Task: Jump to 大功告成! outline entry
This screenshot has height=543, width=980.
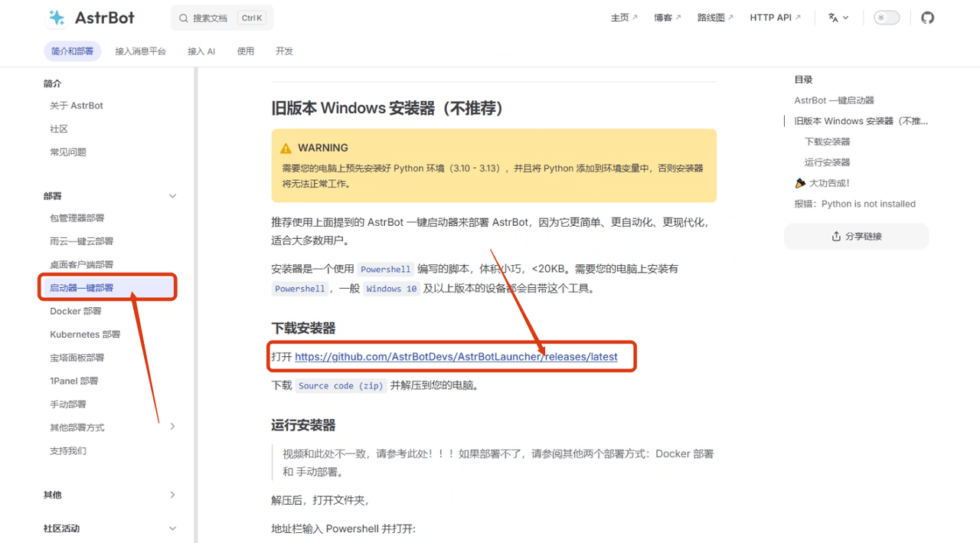Action: [x=822, y=183]
